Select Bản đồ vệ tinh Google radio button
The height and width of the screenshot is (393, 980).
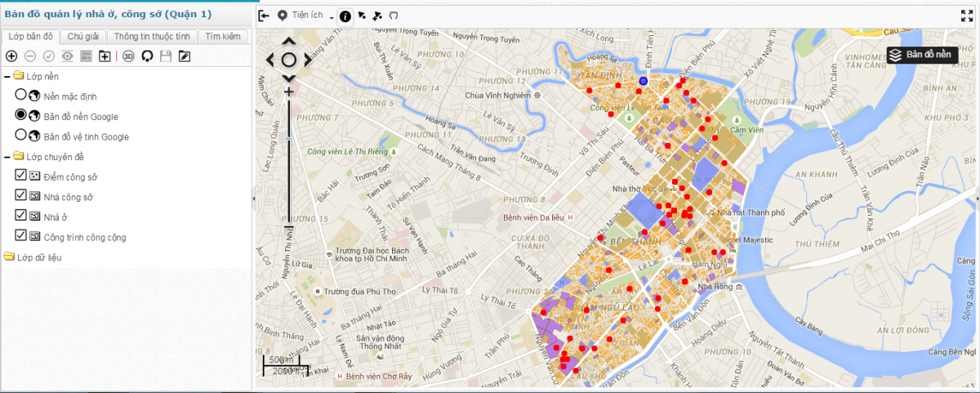(21, 136)
